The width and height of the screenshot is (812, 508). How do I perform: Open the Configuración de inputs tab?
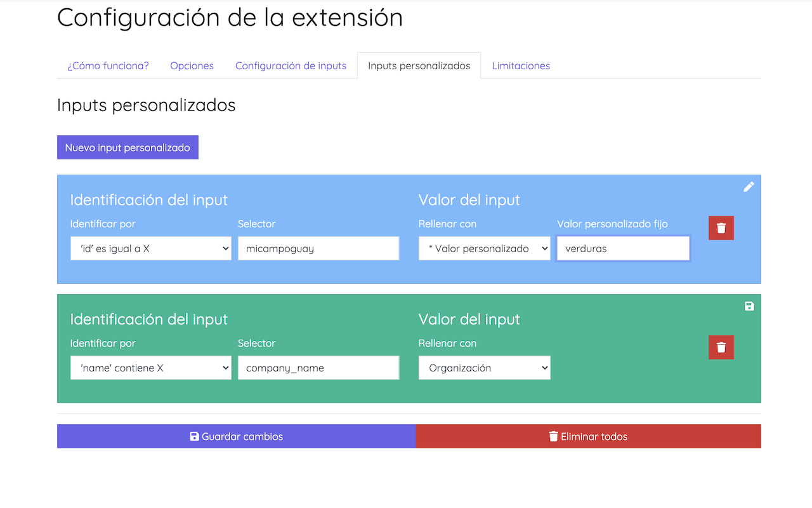click(291, 65)
